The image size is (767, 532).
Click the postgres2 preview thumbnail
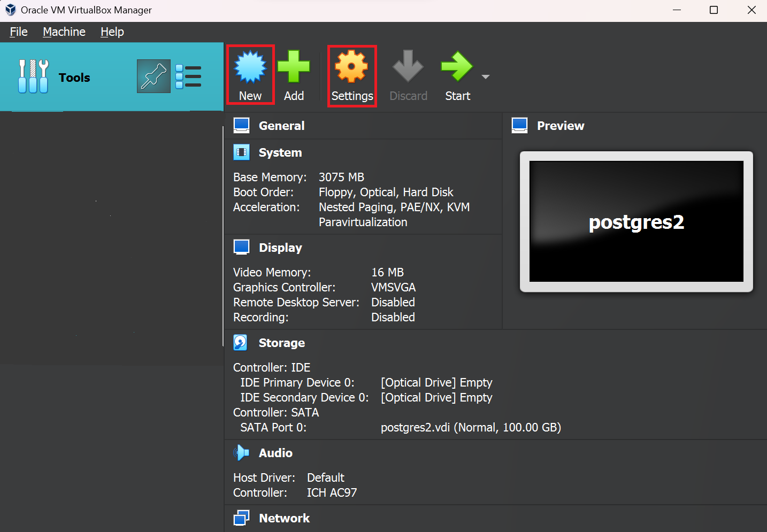[x=636, y=221]
